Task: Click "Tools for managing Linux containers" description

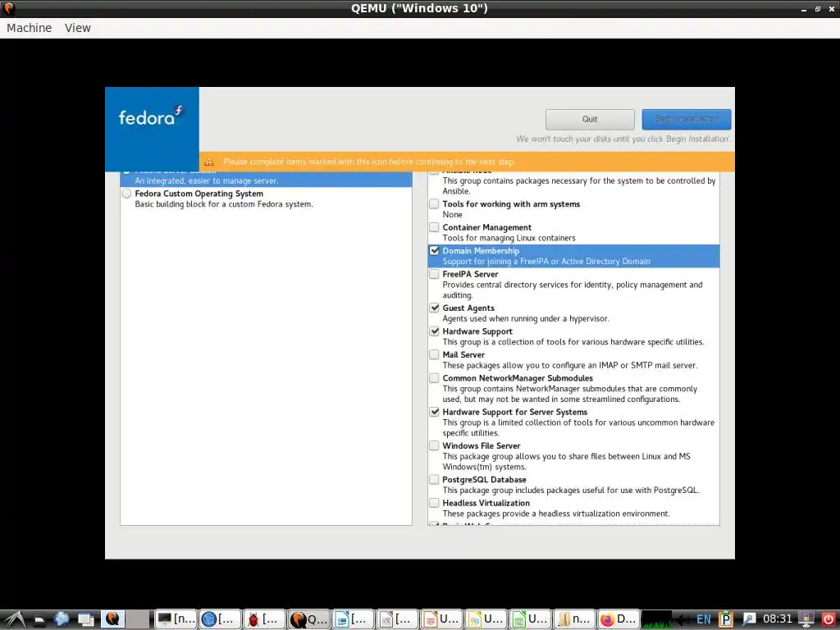Action: [509, 238]
